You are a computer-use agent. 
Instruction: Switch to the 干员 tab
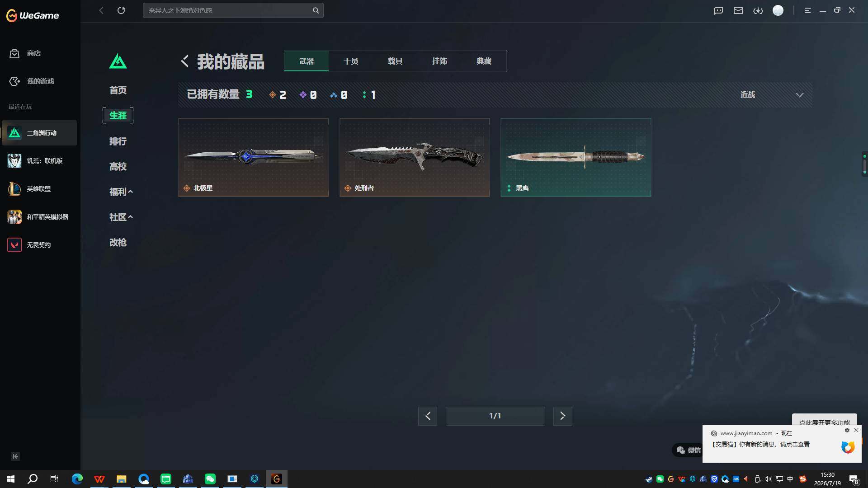point(351,61)
